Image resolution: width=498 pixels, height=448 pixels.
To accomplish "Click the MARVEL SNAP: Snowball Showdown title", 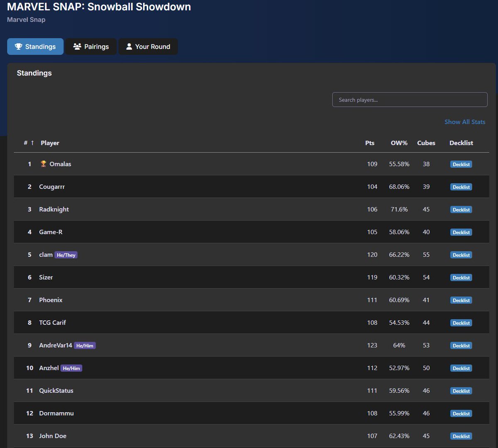I will tap(99, 7).
